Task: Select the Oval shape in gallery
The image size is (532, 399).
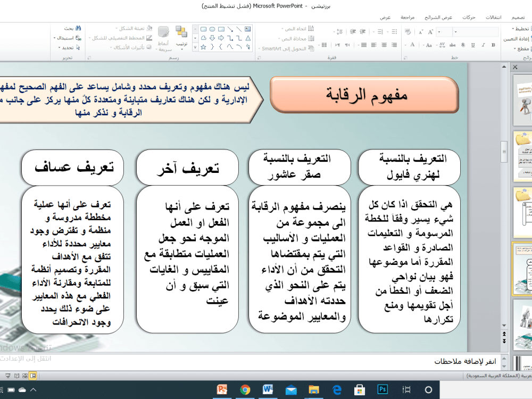Action: [x=212, y=29]
